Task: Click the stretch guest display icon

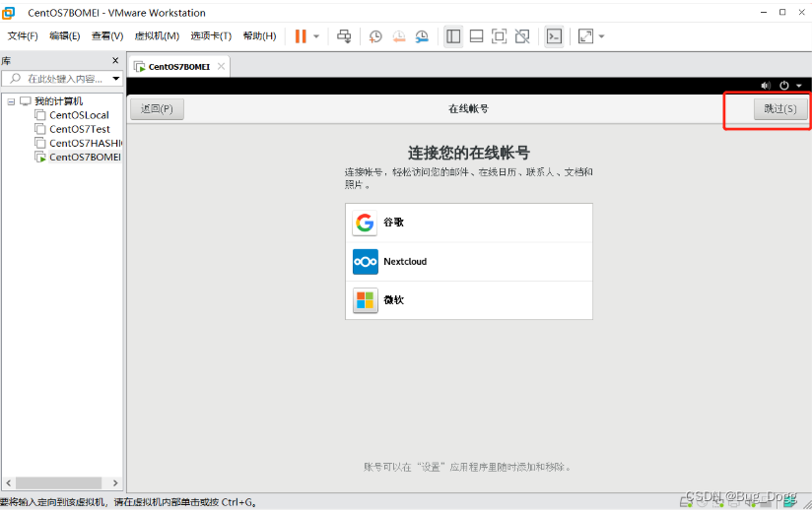Action: coord(585,36)
